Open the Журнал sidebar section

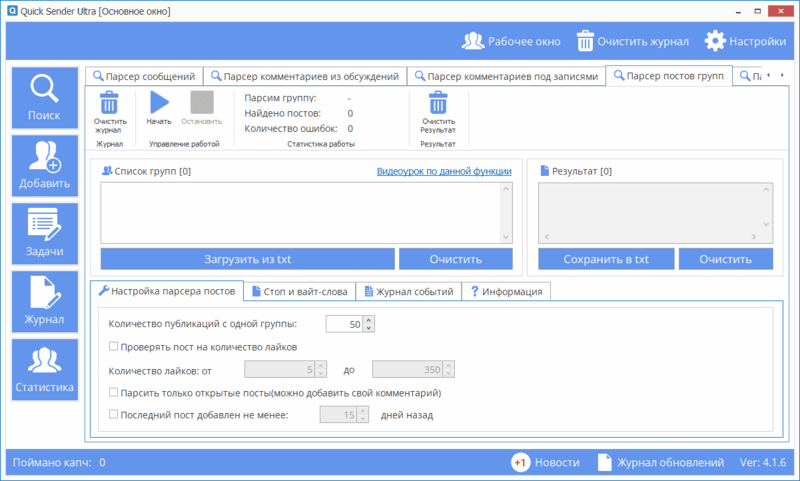(x=44, y=300)
